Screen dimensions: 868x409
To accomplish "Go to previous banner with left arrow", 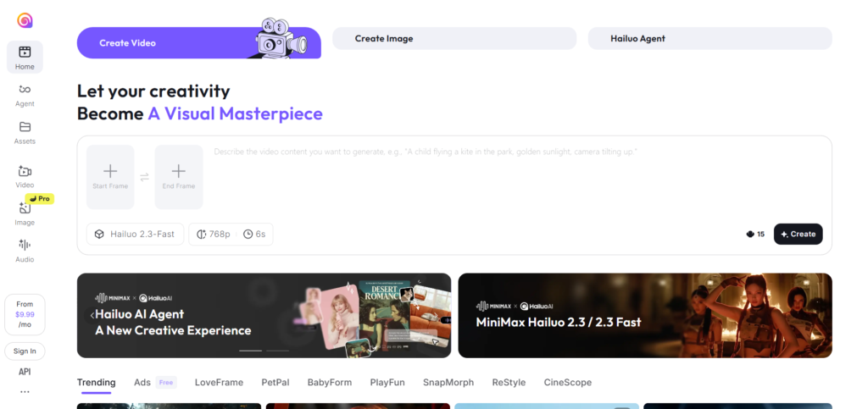I will (92, 315).
